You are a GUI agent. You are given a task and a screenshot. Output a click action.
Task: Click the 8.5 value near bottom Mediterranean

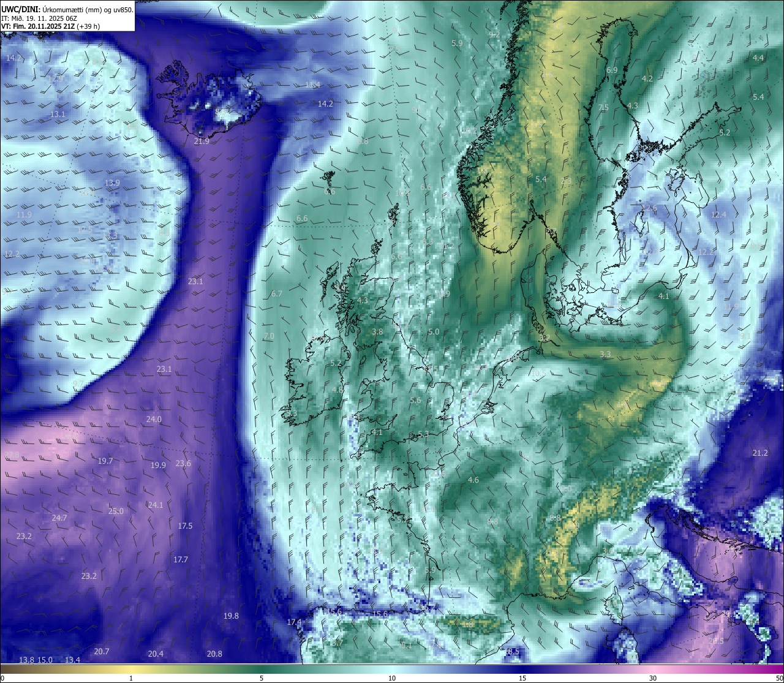pos(513,651)
